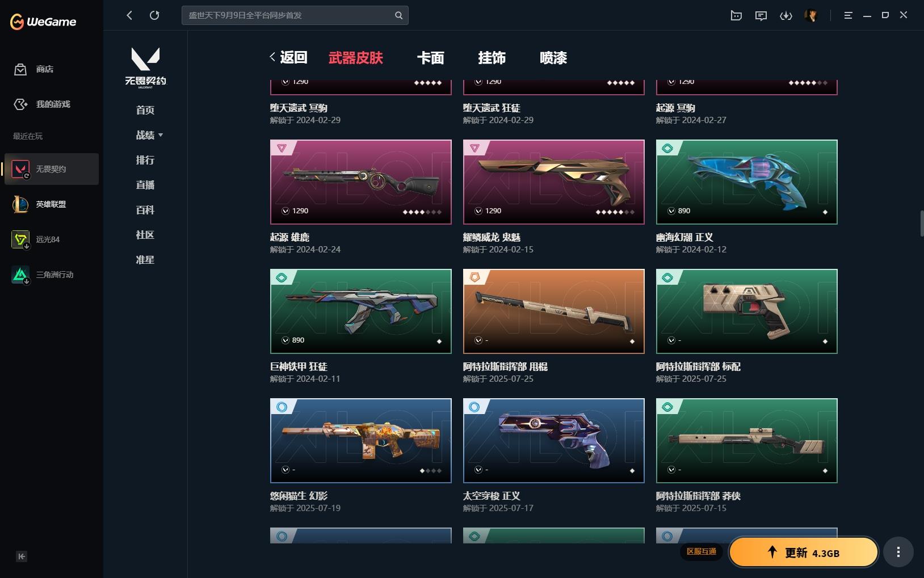Click the user avatar icon
The image size is (924, 578).
pyautogui.click(x=811, y=16)
